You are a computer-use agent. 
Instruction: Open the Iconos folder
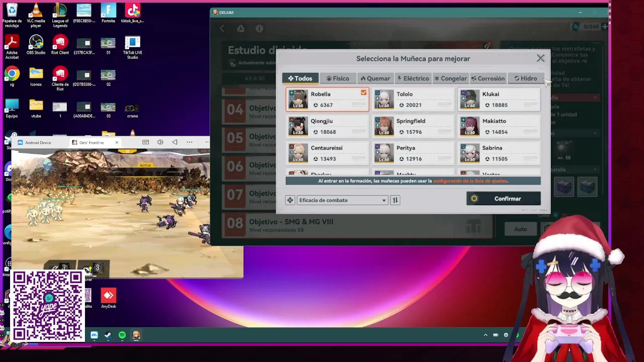(x=36, y=77)
